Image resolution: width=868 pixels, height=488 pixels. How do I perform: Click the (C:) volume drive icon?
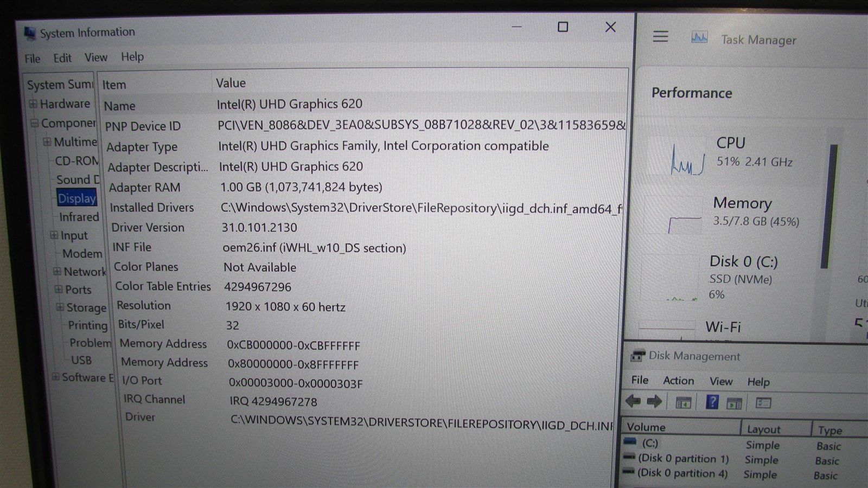pos(630,441)
